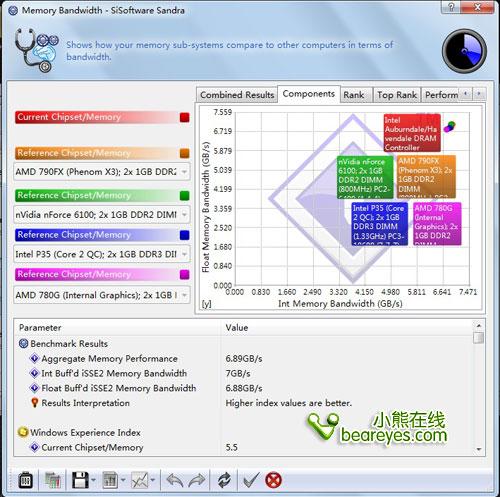Viewport: 500px width, 497px height.
Task: Click the question mark help button
Action: 451,7
